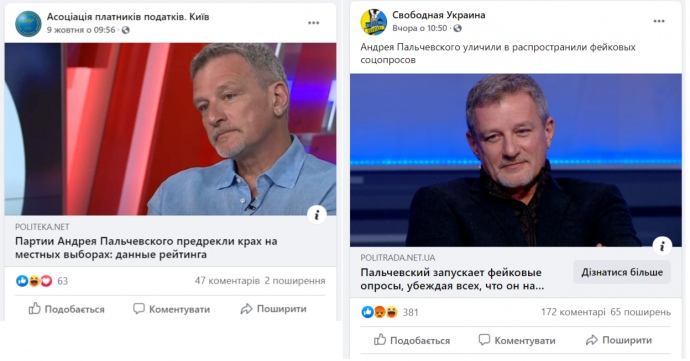Viewport: 690px width, 361px height.
Task: Comment on the politrada.net.ua article post
Action: (x=517, y=340)
